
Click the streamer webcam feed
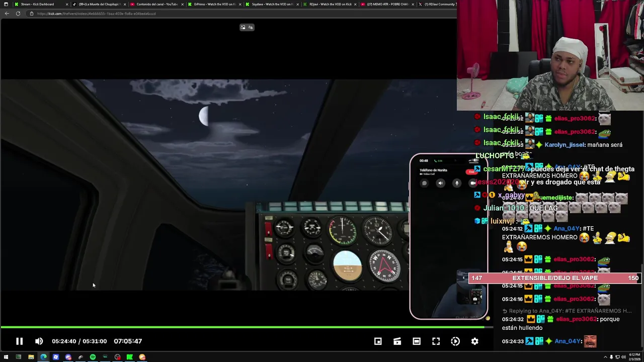(x=550, y=55)
